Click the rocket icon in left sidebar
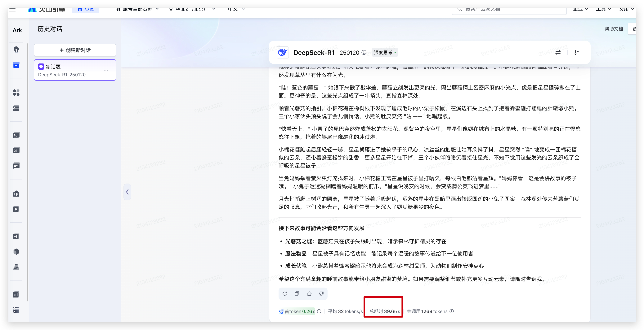The width and height of the screenshot is (644, 330). (16, 209)
